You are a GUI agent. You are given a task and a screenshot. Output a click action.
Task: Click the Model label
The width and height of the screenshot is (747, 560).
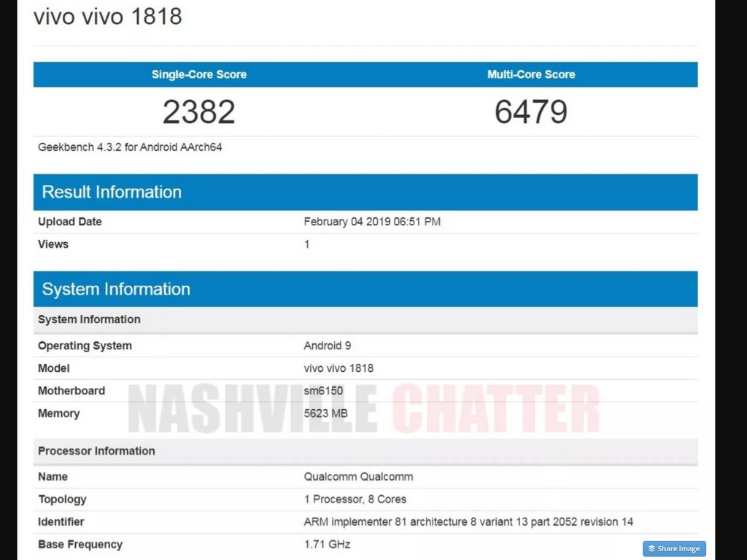click(54, 368)
